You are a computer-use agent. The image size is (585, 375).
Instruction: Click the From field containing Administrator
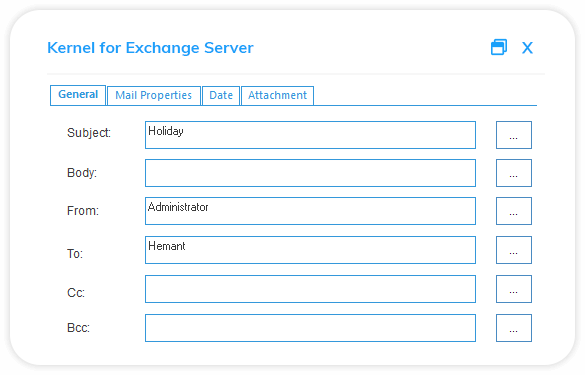310,211
